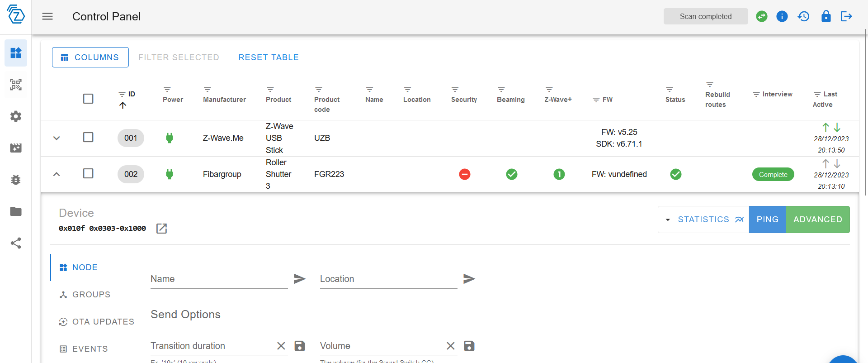Viewport: 868px width, 363px height.
Task: Focus the Transition duration input
Action: (x=212, y=346)
